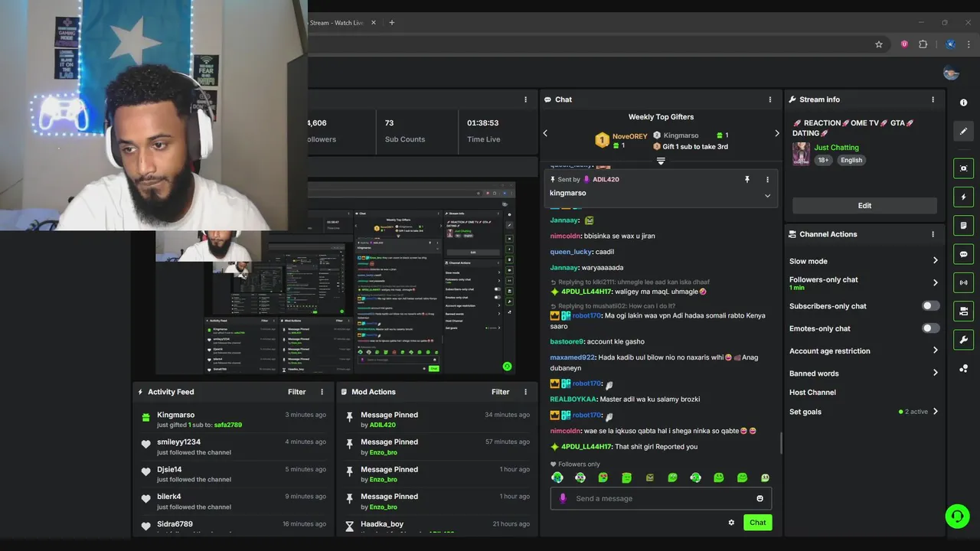Click the purple microphone icon in message box
This screenshot has height=551, width=980.
click(x=563, y=498)
